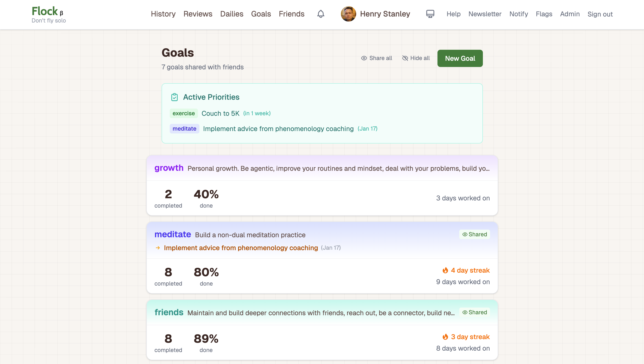Click the flame icon on the 4 day streak
The height and width of the screenshot is (364, 644).
click(x=446, y=270)
